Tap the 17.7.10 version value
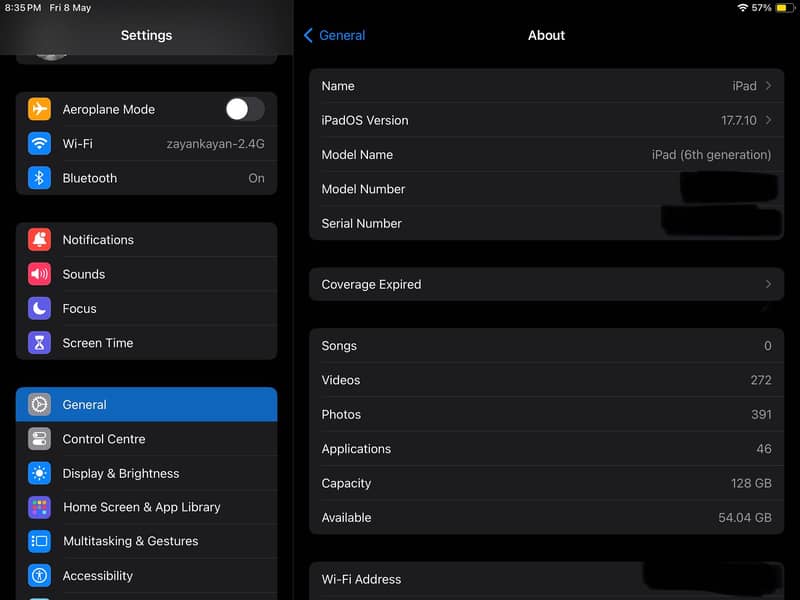This screenshot has height=600, width=800. click(x=739, y=120)
